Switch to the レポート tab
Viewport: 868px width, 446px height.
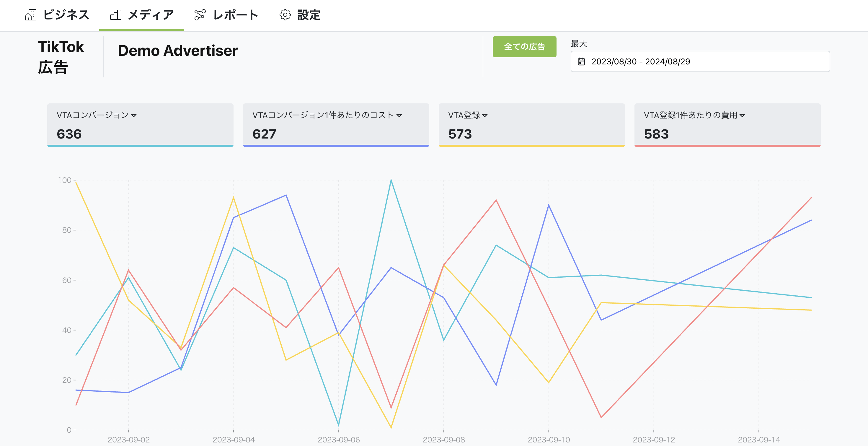tap(235, 15)
